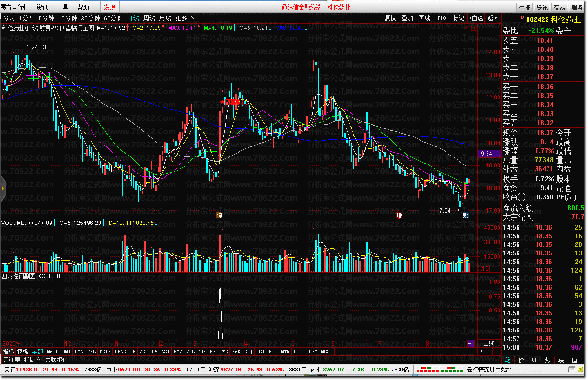Select the 15分钟 period
588x380 pixels.
(x=68, y=19)
